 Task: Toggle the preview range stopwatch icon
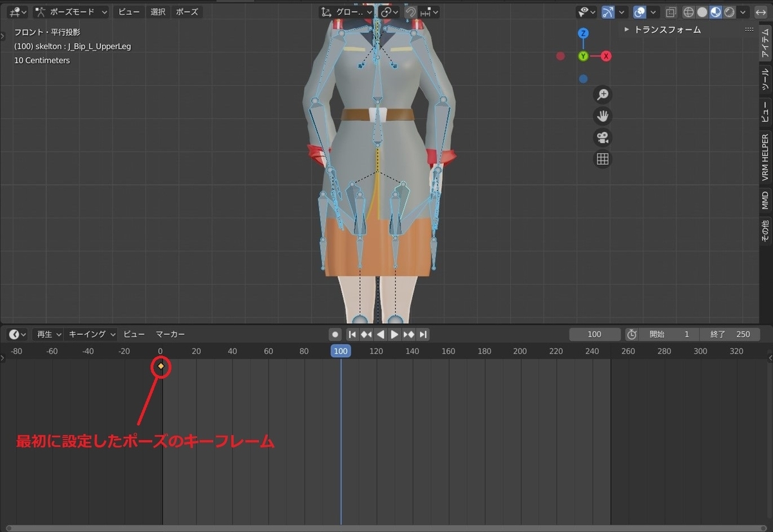(x=632, y=334)
